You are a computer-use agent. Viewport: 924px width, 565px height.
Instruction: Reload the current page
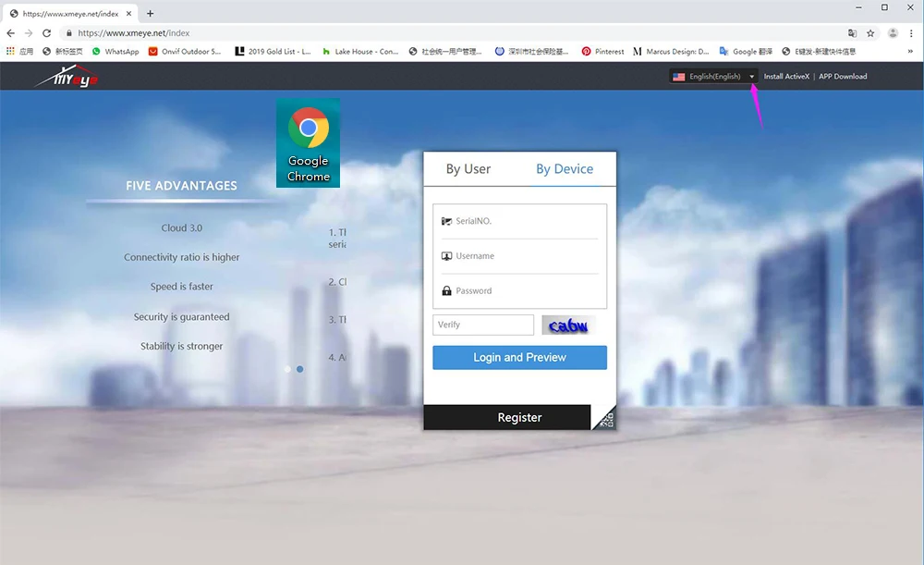[46, 33]
